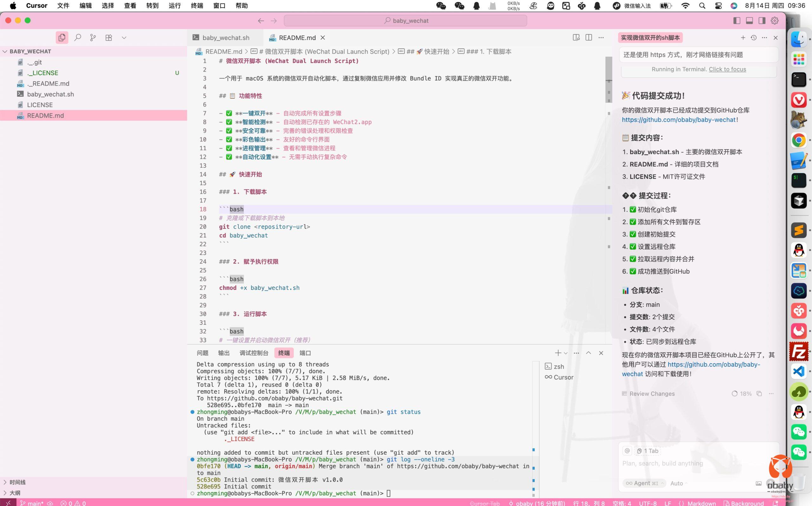Close the README.md tab
812x506 pixels.
(x=323, y=38)
